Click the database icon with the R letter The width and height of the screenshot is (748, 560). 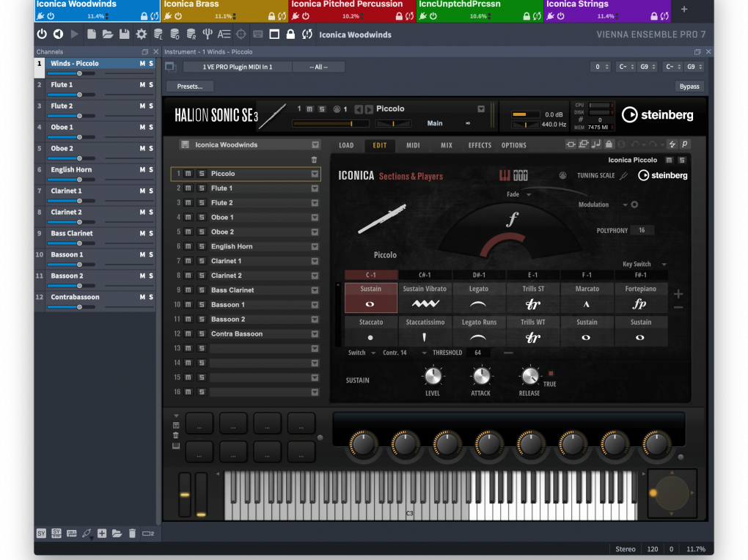pos(191,34)
